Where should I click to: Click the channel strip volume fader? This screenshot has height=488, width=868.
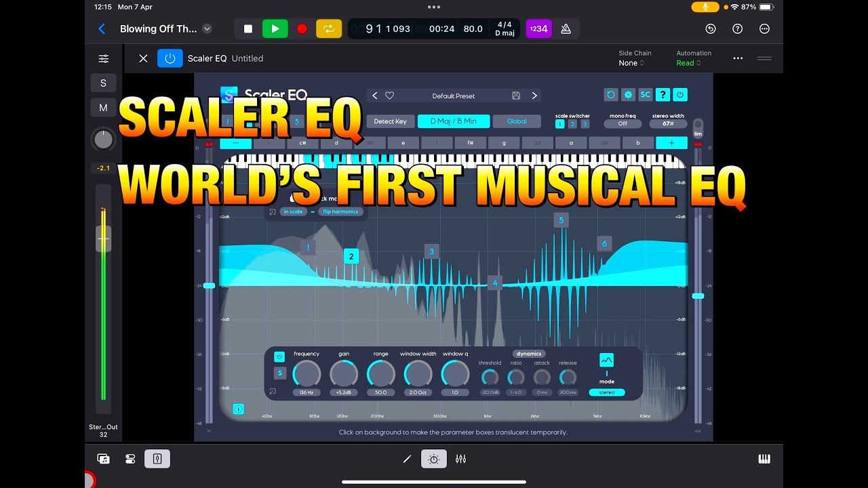click(x=103, y=239)
